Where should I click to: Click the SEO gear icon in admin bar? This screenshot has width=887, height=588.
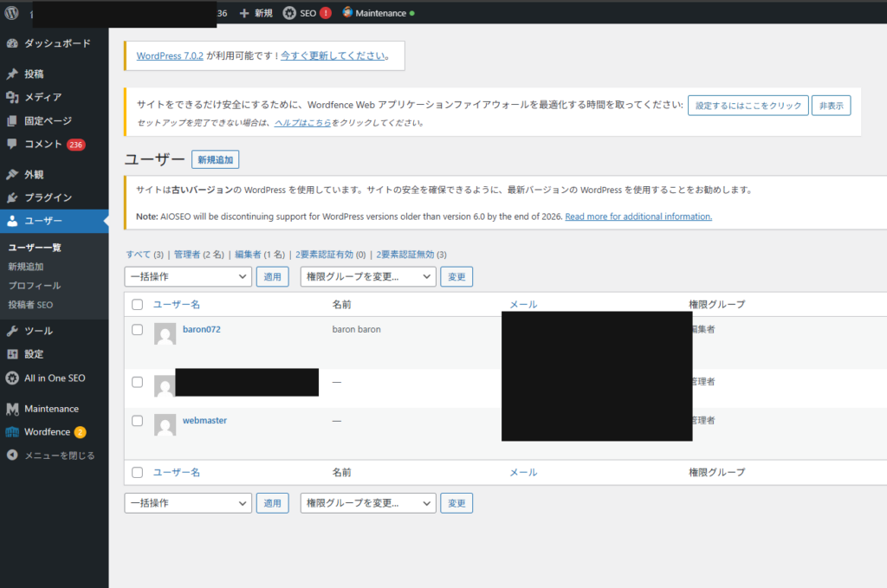tap(289, 13)
